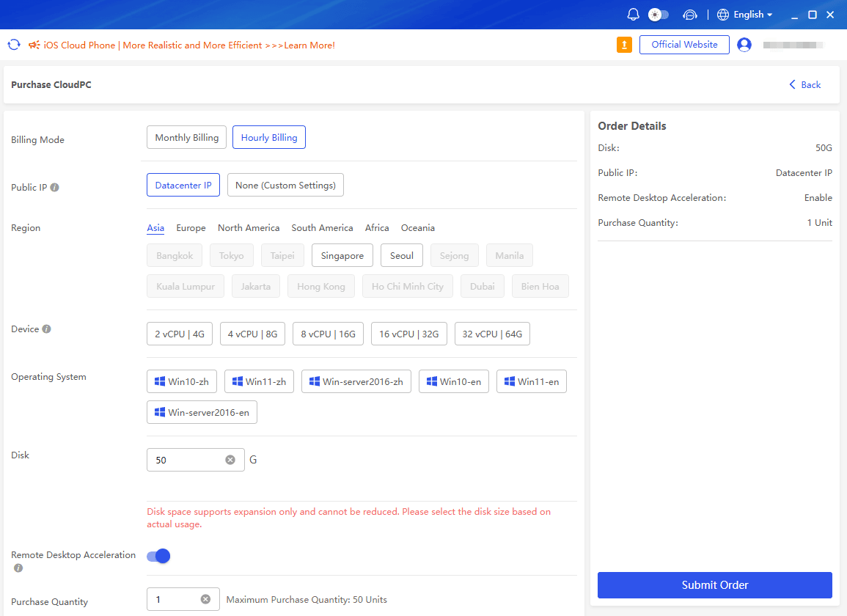The height and width of the screenshot is (616, 847).
Task: Go Back from Purchase CloudPC
Action: click(x=805, y=85)
